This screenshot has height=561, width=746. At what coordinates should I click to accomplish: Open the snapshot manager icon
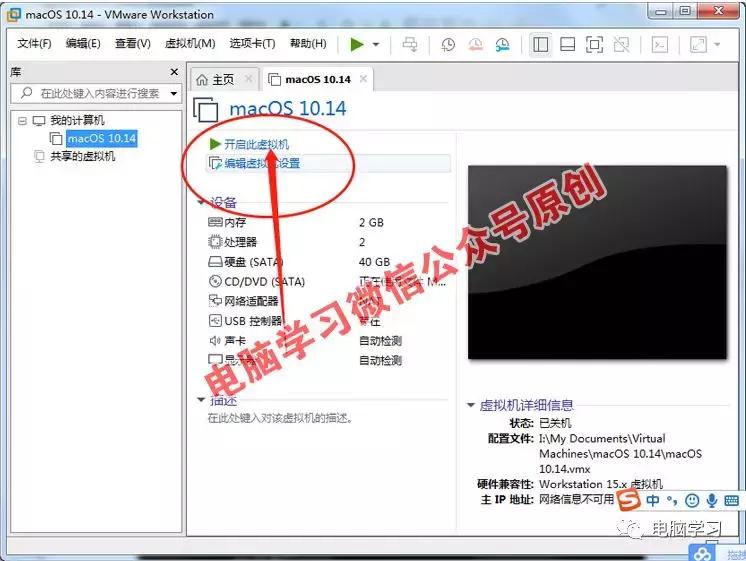(502, 45)
